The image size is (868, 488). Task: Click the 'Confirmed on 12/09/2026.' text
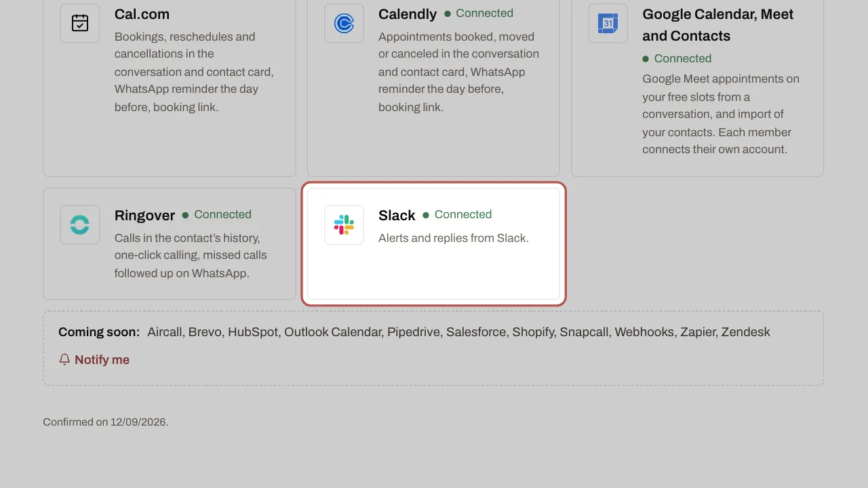pos(106,422)
